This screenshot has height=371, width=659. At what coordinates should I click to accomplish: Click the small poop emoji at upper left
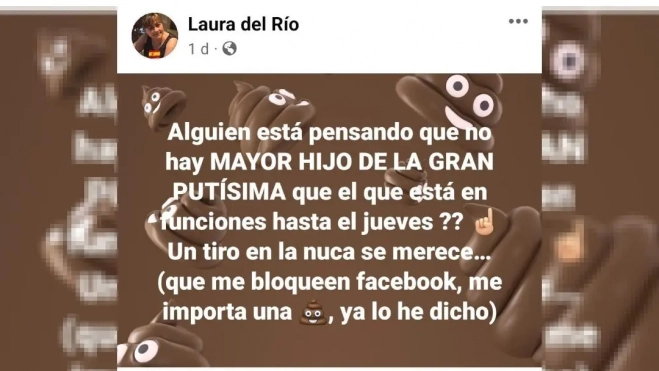(x=163, y=106)
